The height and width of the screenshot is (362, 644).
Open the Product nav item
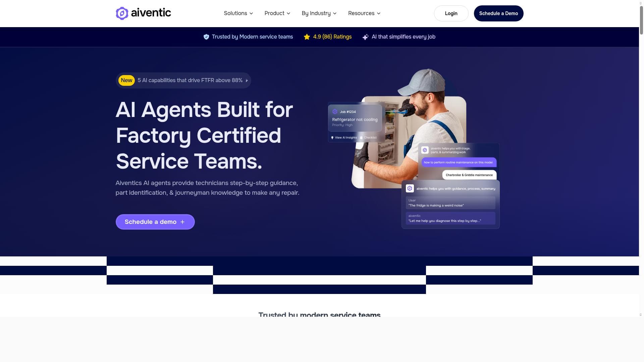coord(277,13)
